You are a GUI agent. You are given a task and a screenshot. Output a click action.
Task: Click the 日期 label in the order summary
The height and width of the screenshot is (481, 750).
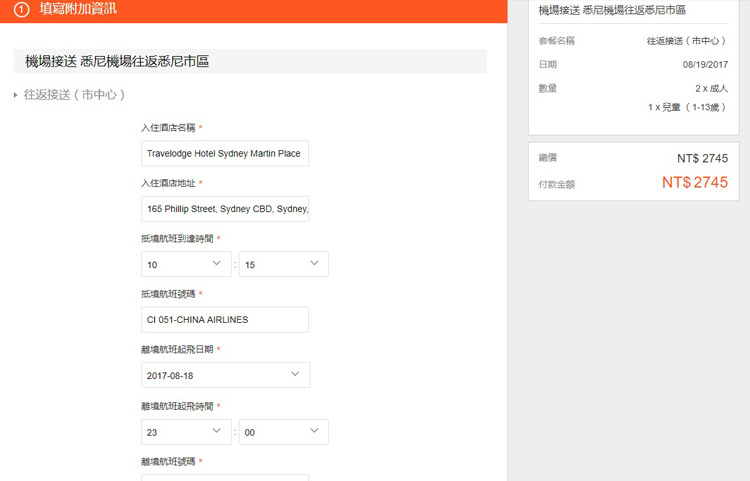(x=548, y=65)
